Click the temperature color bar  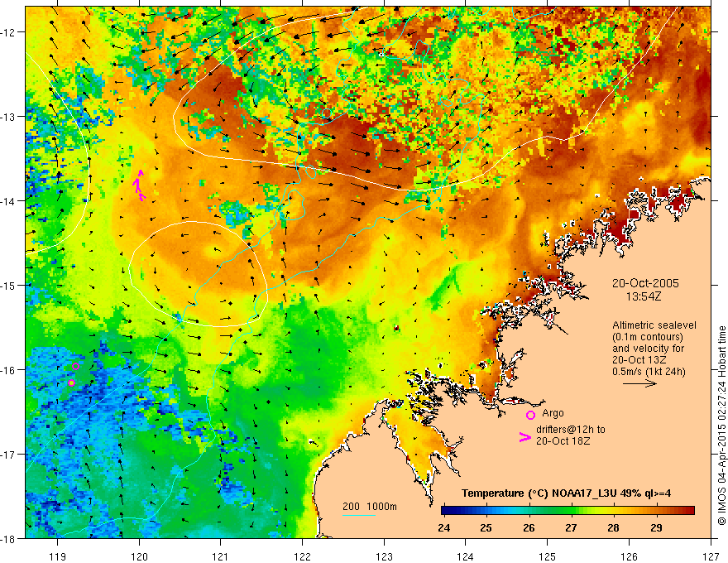pos(568,511)
